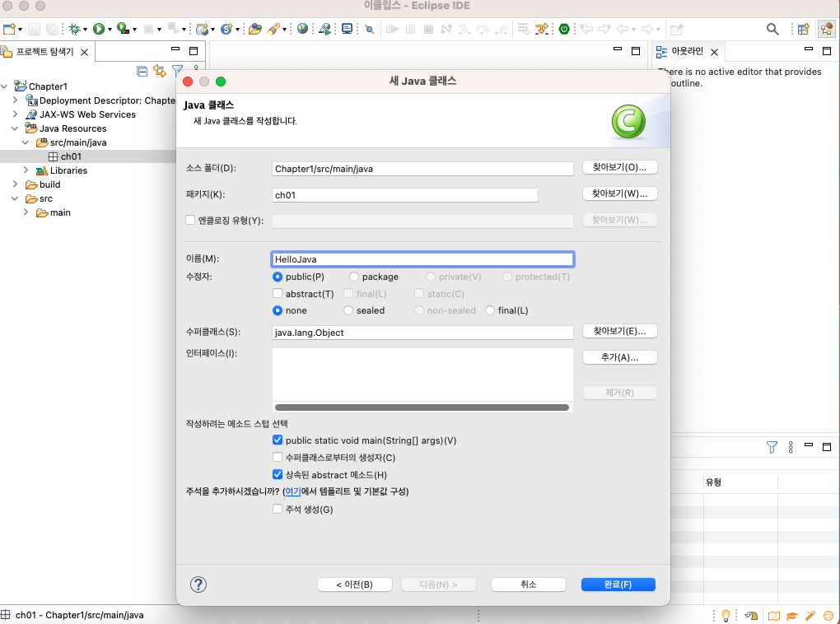Click Collapse All icon in project explorer
Image resolution: width=840 pixels, height=624 pixels.
(142, 71)
